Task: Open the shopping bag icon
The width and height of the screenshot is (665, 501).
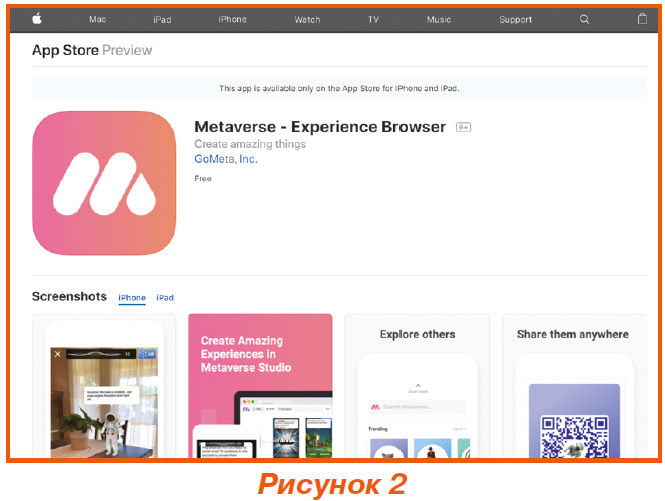Action: coord(642,18)
